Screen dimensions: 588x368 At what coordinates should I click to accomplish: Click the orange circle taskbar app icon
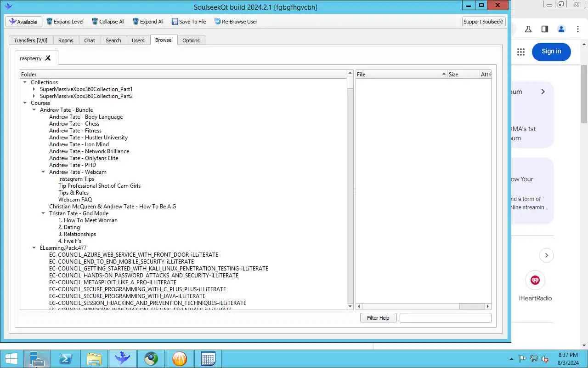180,359
